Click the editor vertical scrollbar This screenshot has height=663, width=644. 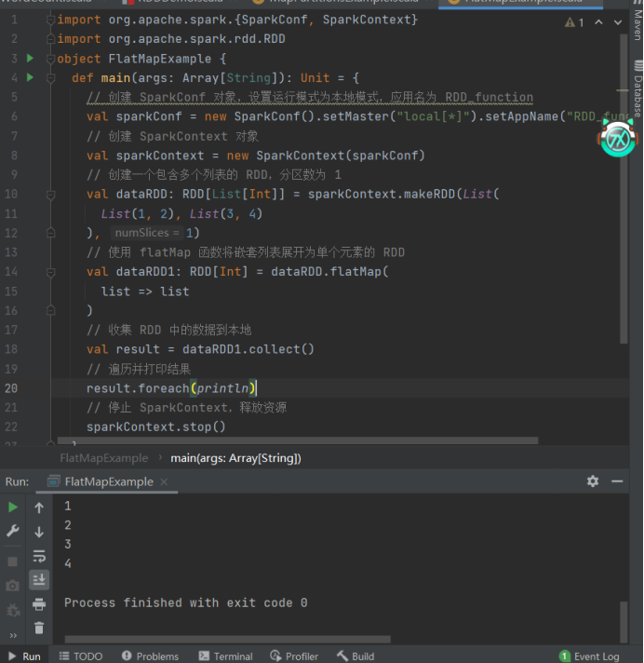[624, 188]
